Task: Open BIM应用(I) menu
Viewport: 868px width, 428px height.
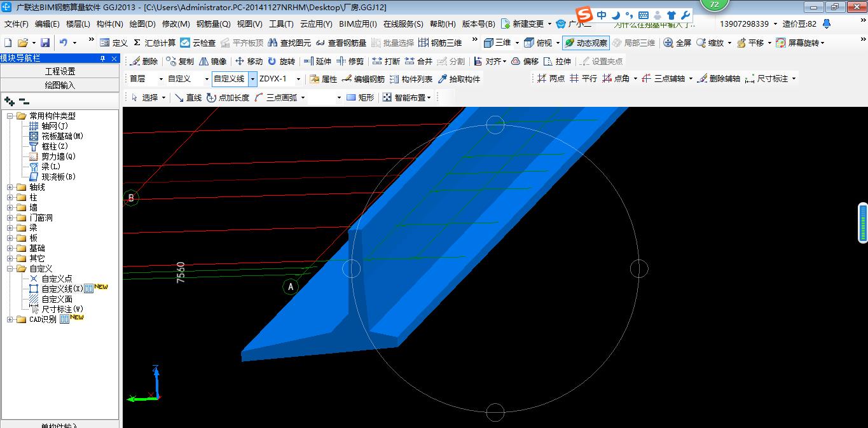Action: click(358, 24)
